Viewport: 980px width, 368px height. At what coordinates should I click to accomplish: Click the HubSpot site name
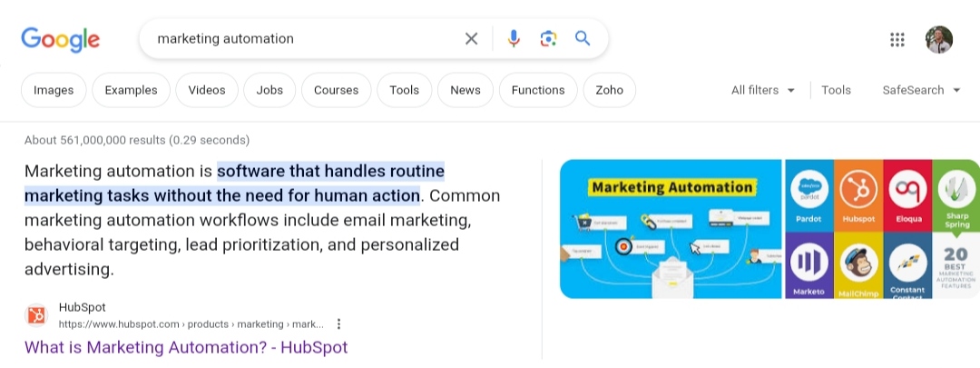point(82,307)
